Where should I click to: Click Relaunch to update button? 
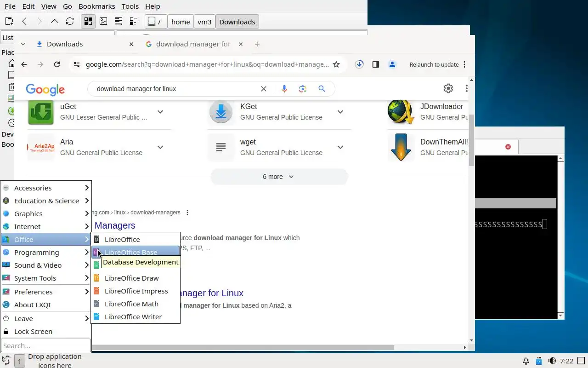pos(434,64)
